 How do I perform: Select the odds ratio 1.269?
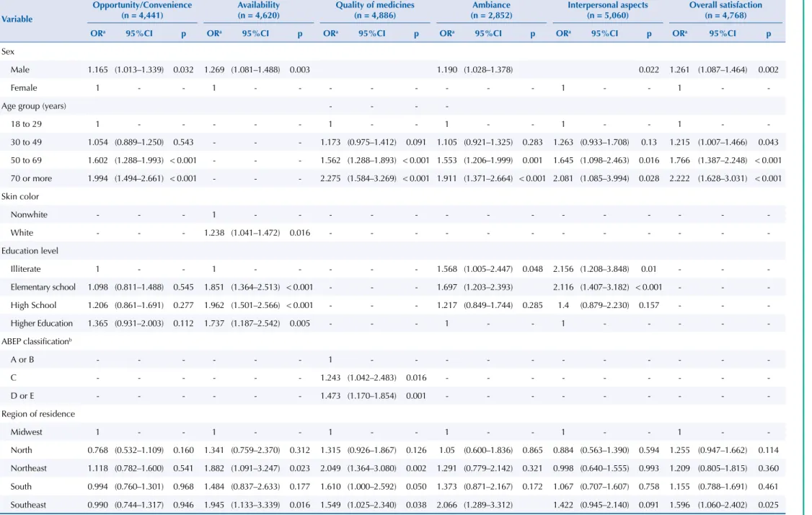click(x=214, y=70)
